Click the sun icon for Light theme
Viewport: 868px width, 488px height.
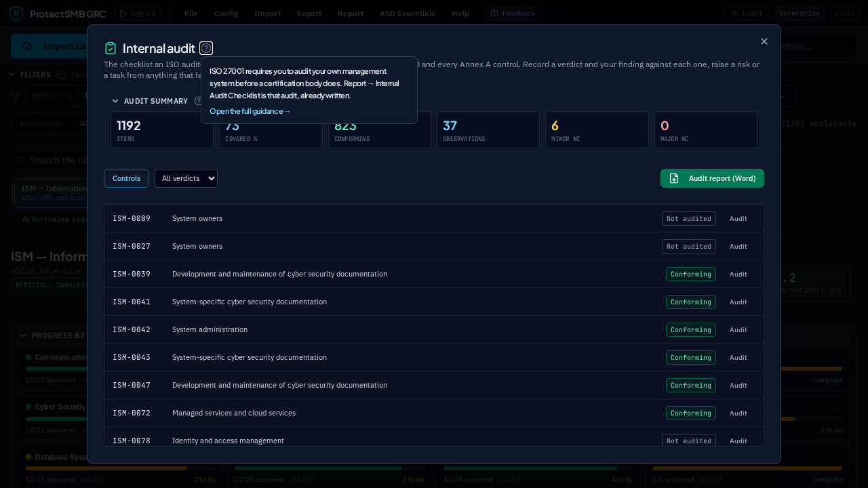point(734,14)
